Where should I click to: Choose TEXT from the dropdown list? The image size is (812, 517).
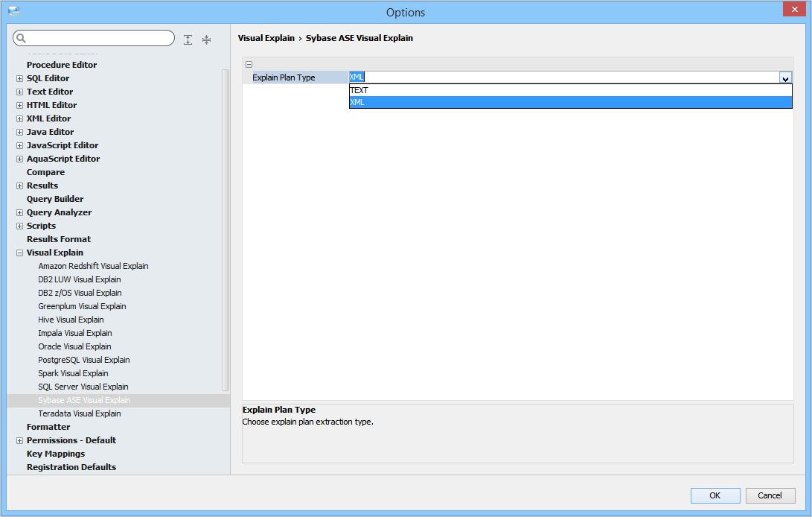(571, 90)
